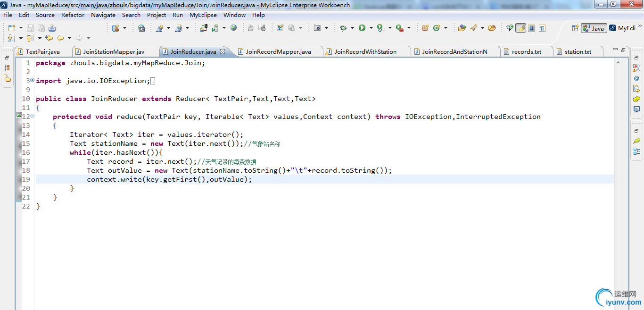This screenshot has height=310, width=644.
Task: Open the Back history dropdown arrow
Action: point(69,38)
